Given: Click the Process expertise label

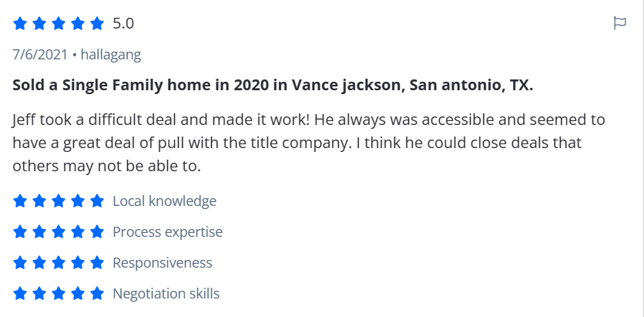Looking at the screenshot, I should click(167, 232).
